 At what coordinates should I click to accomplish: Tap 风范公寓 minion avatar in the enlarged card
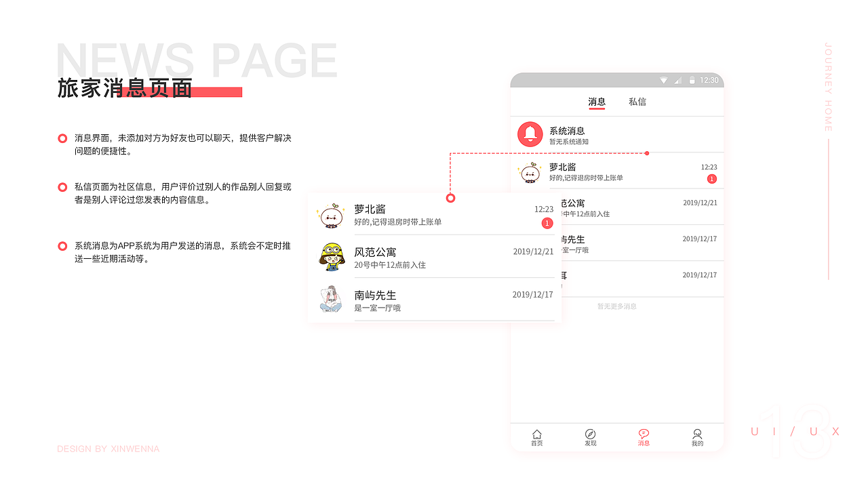(x=332, y=257)
